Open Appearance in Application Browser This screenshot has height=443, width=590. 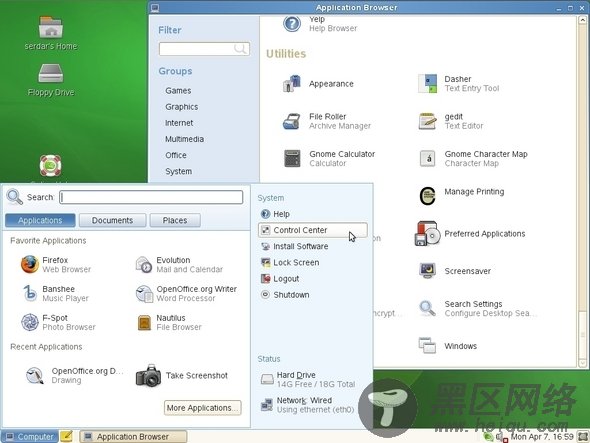pos(318,84)
